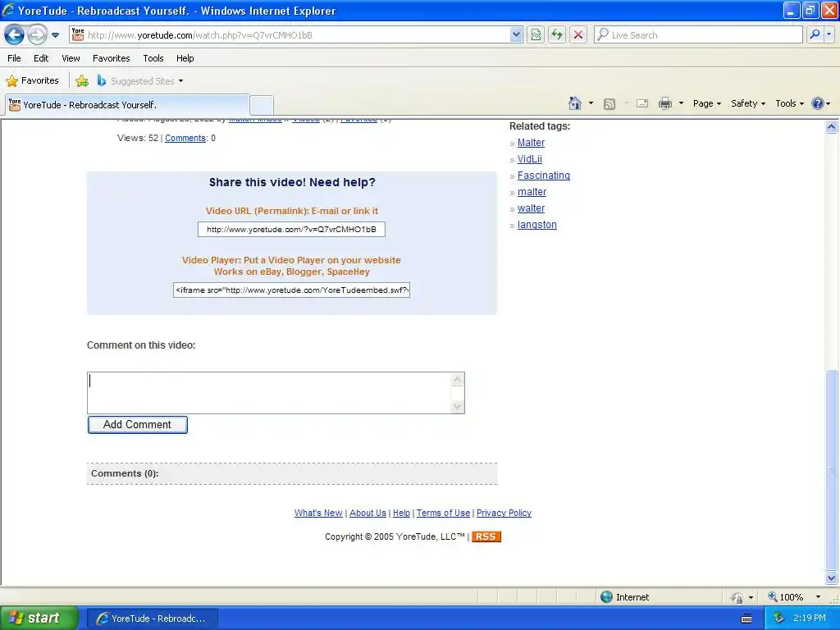The width and height of the screenshot is (840, 630).
Task: Click the vertical page scrollbar thumb
Action: click(832, 470)
